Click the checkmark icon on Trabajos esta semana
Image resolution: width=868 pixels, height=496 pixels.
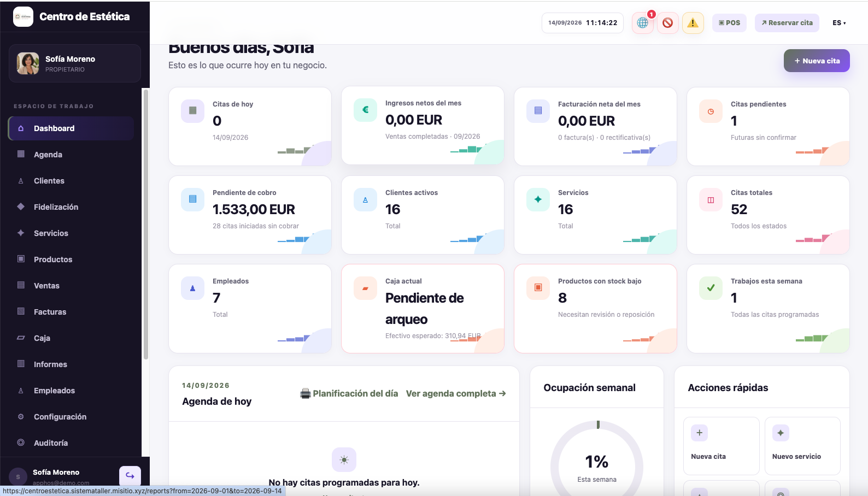711,288
